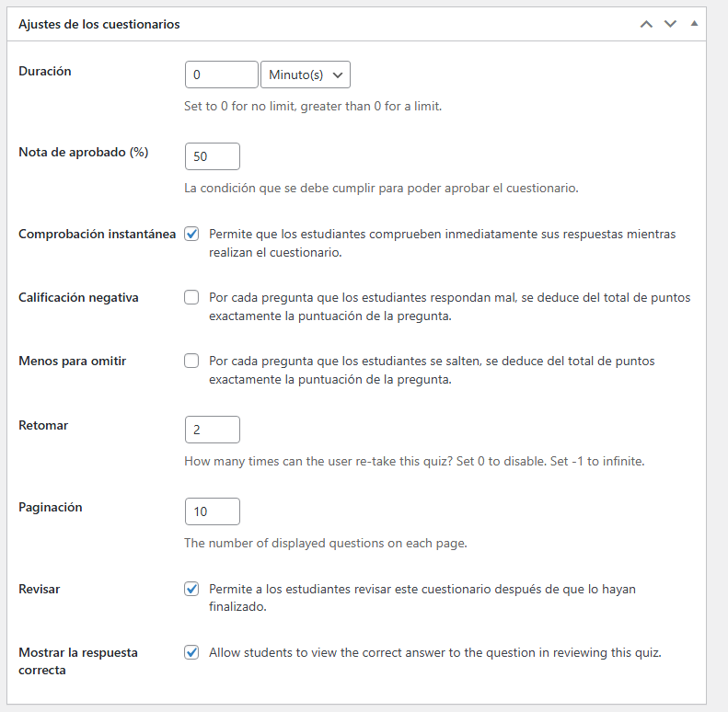This screenshot has width=728, height=712.
Task: Move the quiz settings panel up
Action: (x=646, y=24)
